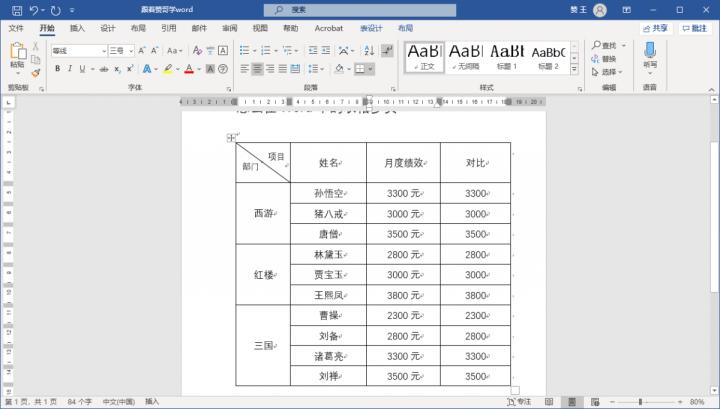Viewport: 720px width, 409px height.
Task: Click the yellow text highlight color
Action: (168, 69)
